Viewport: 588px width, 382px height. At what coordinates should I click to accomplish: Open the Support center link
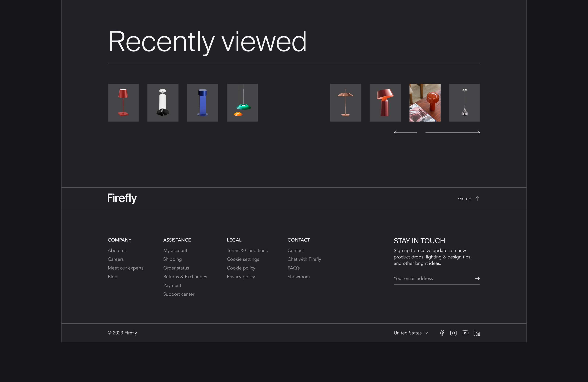click(x=179, y=294)
